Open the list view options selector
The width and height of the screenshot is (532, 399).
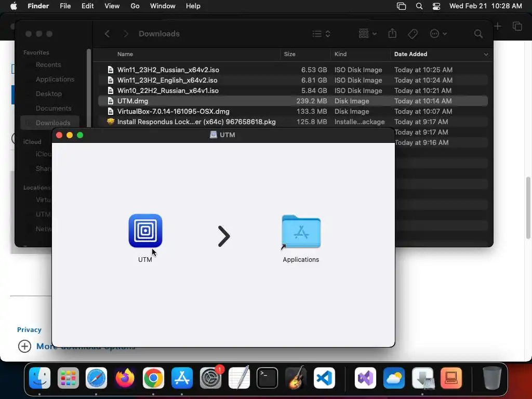321,34
